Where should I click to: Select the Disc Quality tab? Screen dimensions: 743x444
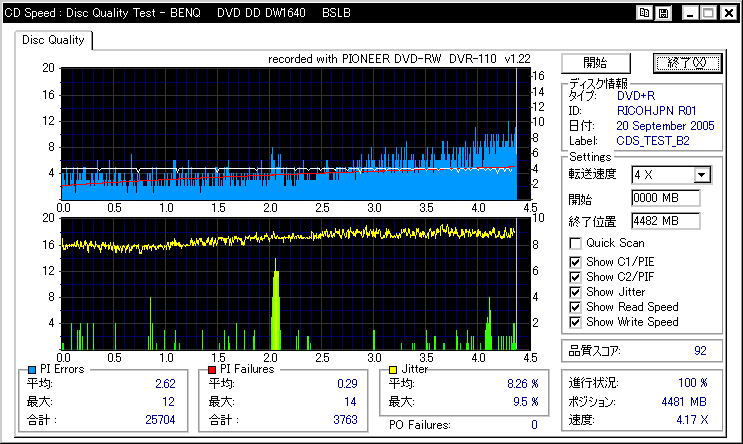53,40
